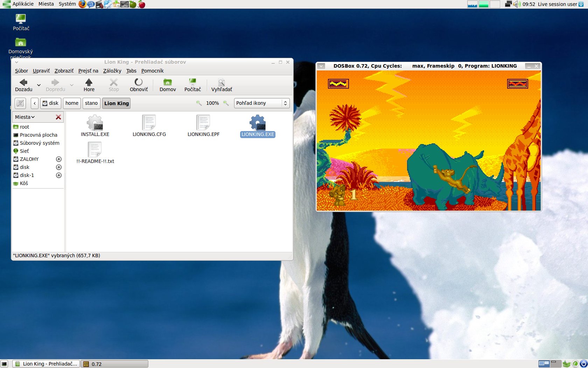
Task: Open Pracovná plocha in the sidebar
Action: pyautogui.click(x=38, y=135)
